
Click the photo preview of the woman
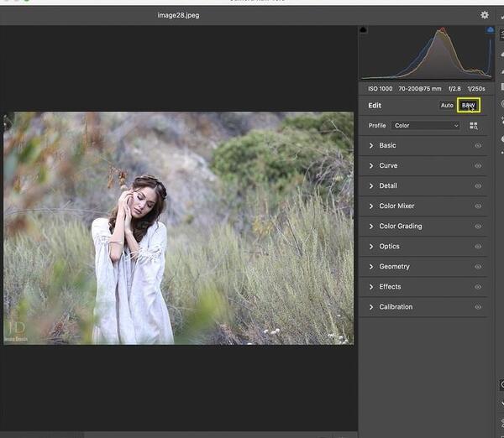click(178, 228)
